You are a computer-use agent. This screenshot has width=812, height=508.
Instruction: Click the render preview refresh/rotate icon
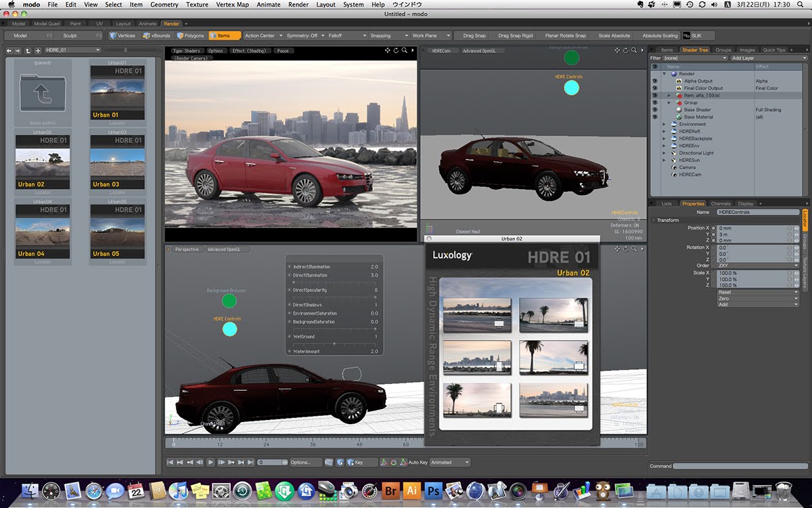(396, 50)
